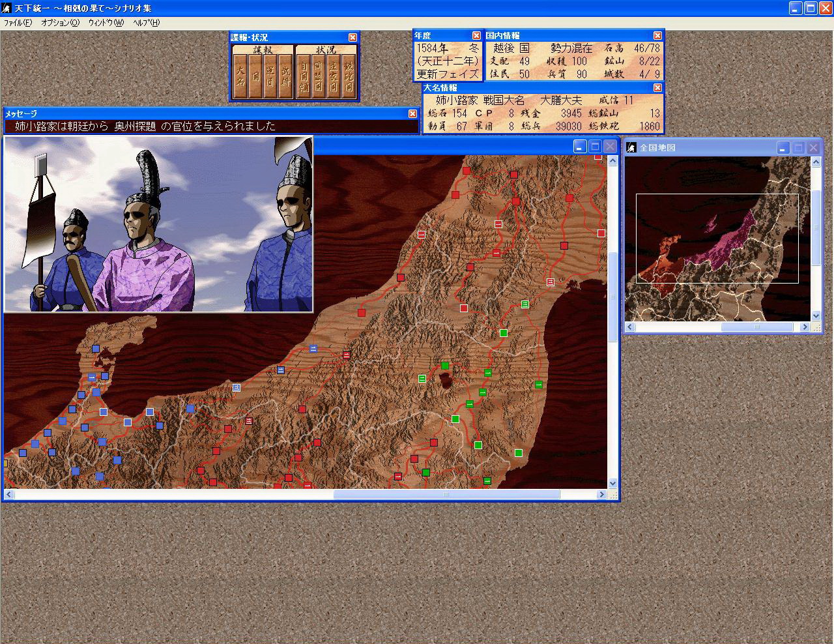Click the 城数 value 4/9
This screenshot has width=834, height=644.
coord(650,74)
